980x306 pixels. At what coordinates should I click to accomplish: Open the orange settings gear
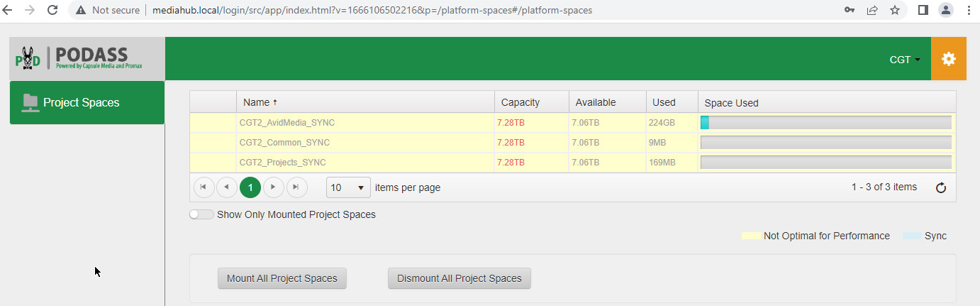pos(948,59)
